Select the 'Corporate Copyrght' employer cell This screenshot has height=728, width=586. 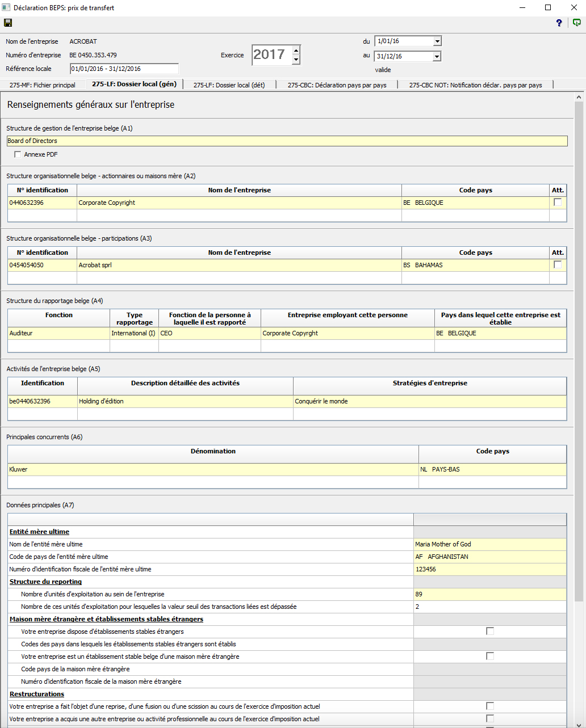pyautogui.click(x=348, y=333)
